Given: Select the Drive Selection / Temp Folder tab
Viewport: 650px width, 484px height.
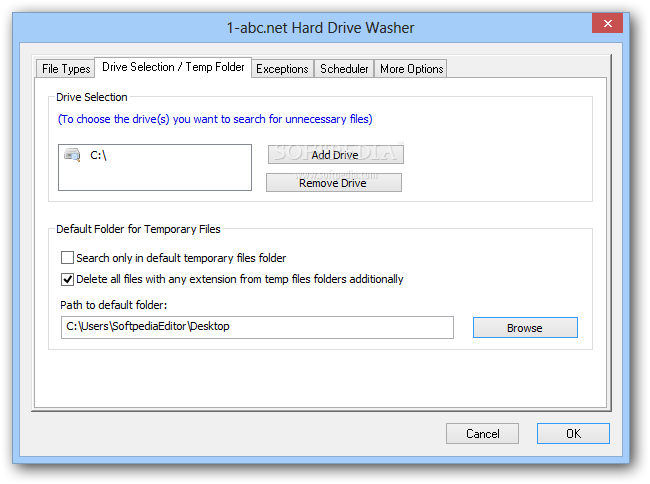Looking at the screenshot, I should 173,67.
